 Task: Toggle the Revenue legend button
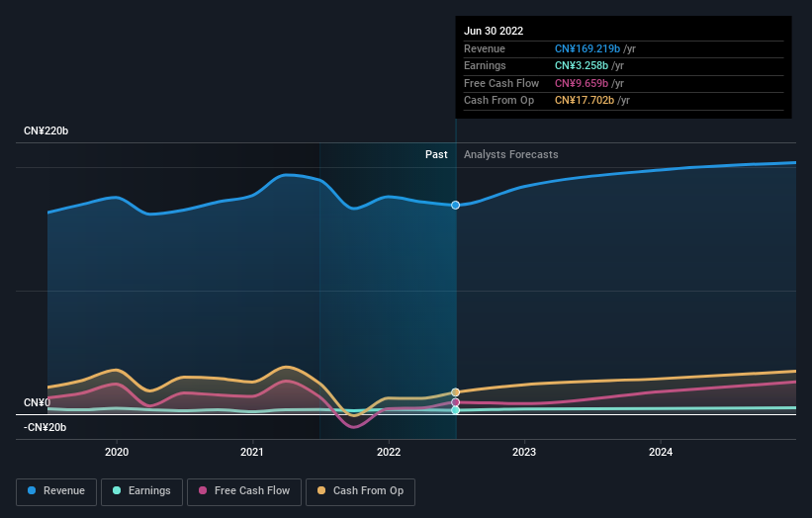pyautogui.click(x=56, y=491)
